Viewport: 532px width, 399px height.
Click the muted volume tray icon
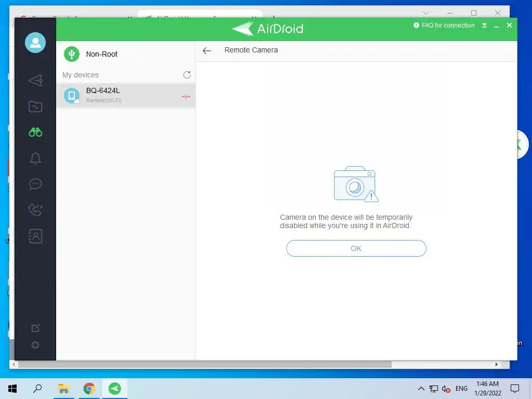[x=446, y=389]
